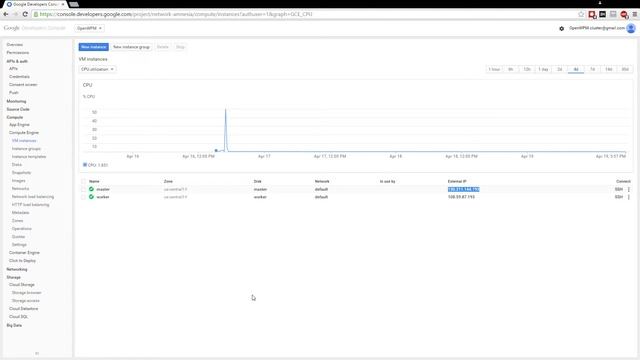
Task: Open the worker instance name link
Action: (103, 197)
